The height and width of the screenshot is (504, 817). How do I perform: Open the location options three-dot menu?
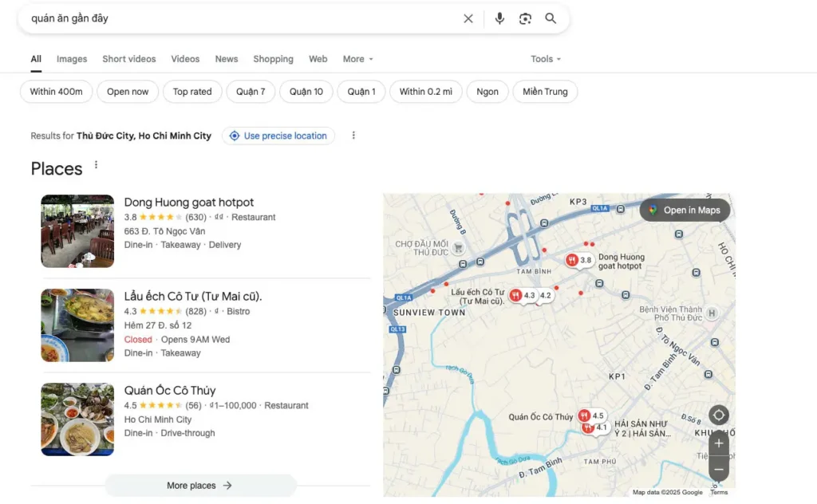click(353, 136)
